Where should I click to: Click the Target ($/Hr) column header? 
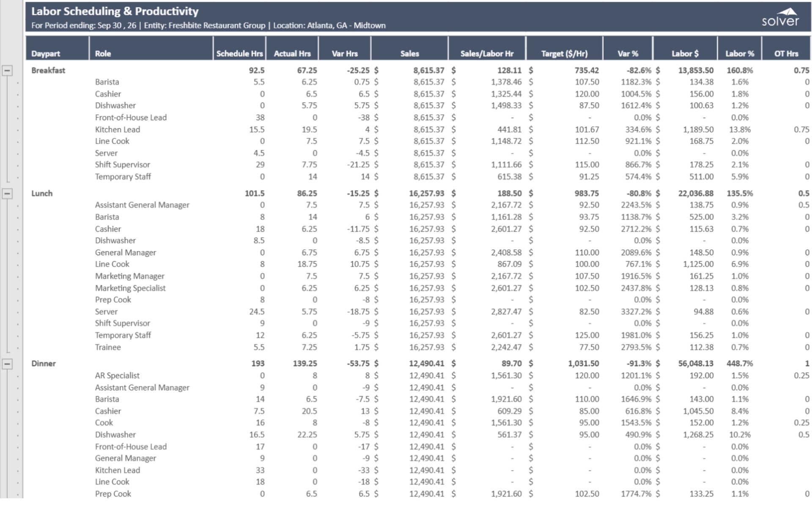coord(564,54)
